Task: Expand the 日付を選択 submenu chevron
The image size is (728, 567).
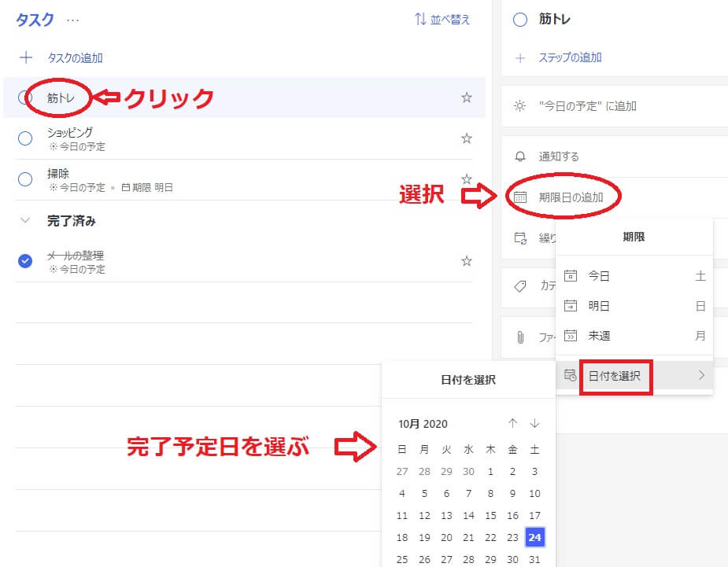Action: 700,376
